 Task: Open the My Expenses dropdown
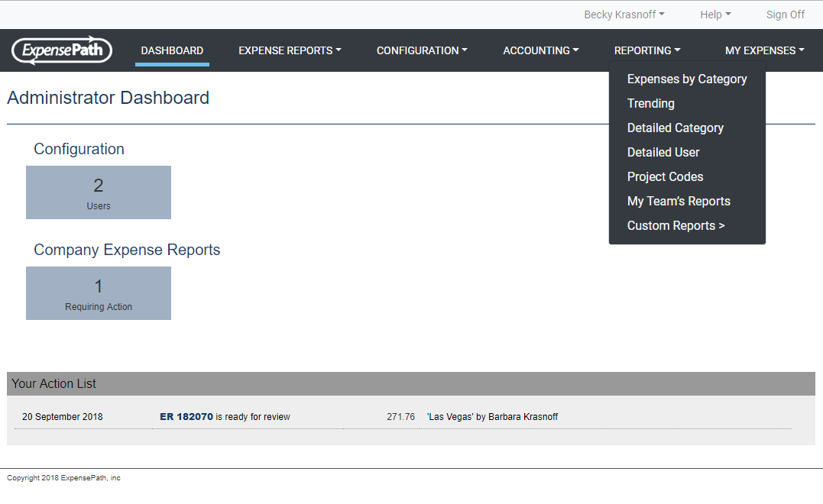point(765,50)
